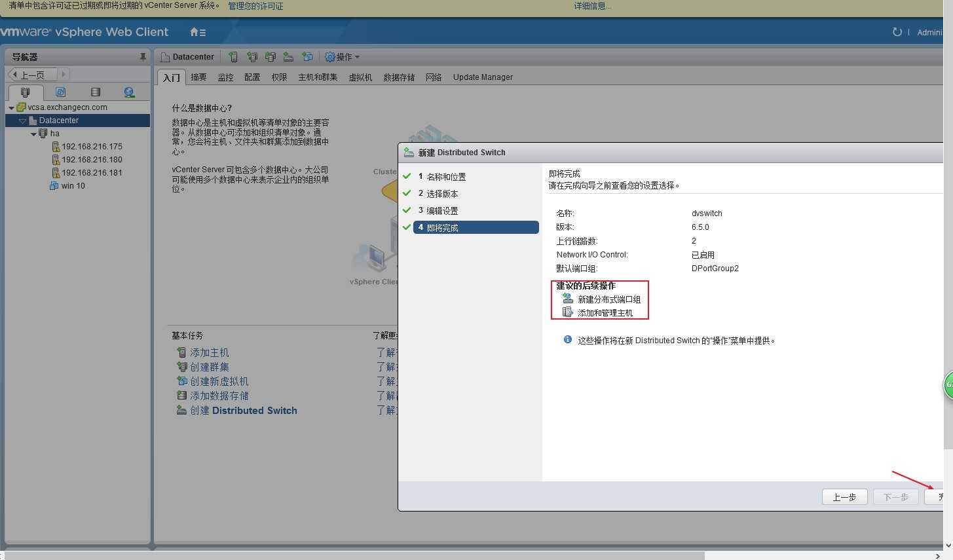
Task: Select VMs and Templates navigator tab icon
Action: [x=61, y=92]
